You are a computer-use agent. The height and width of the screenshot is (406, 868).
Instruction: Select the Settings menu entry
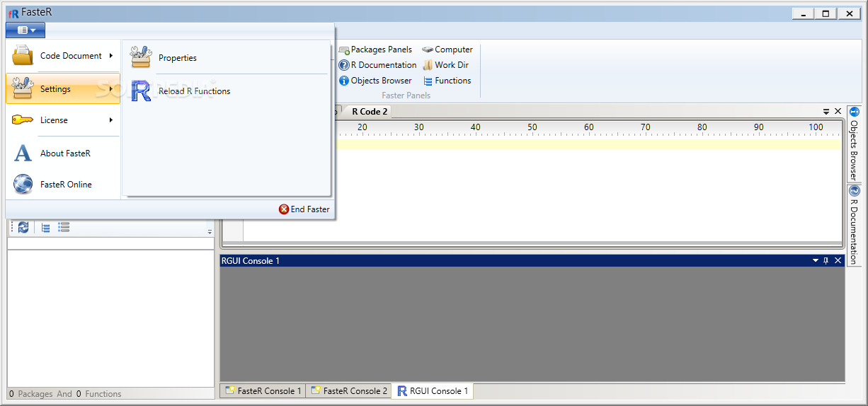63,89
